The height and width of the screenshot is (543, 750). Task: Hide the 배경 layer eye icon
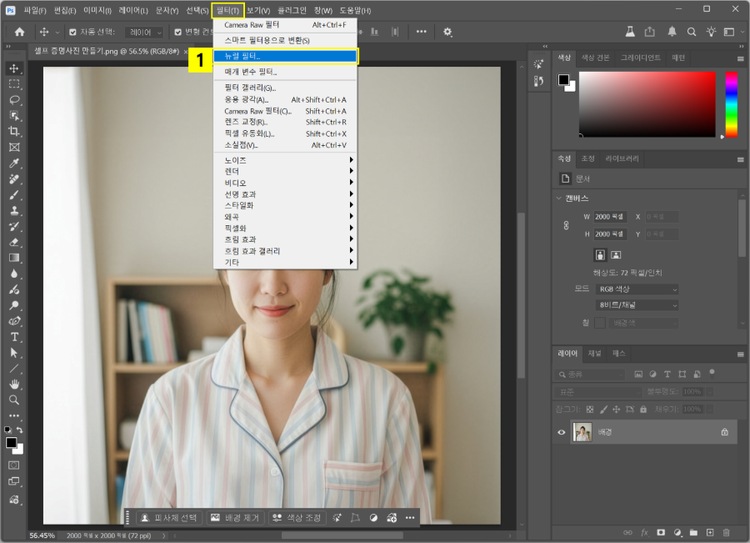(562, 432)
